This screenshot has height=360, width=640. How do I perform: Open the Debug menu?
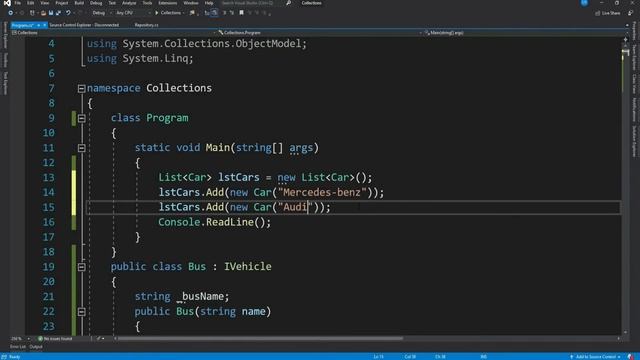tap(96, 3)
